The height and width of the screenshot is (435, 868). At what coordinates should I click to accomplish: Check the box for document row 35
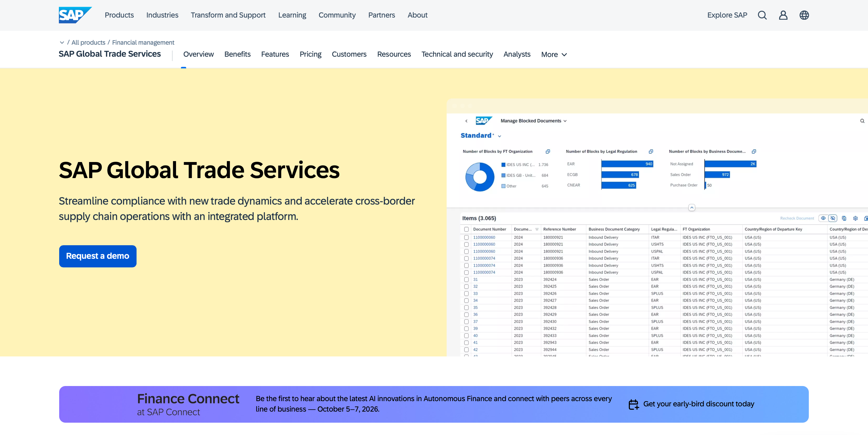click(466, 308)
